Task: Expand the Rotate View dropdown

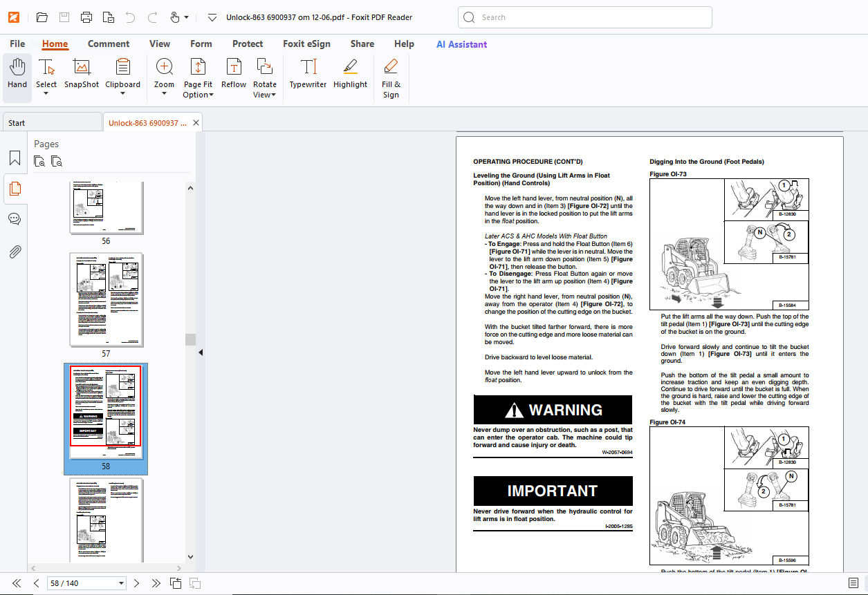Action: 273,95
